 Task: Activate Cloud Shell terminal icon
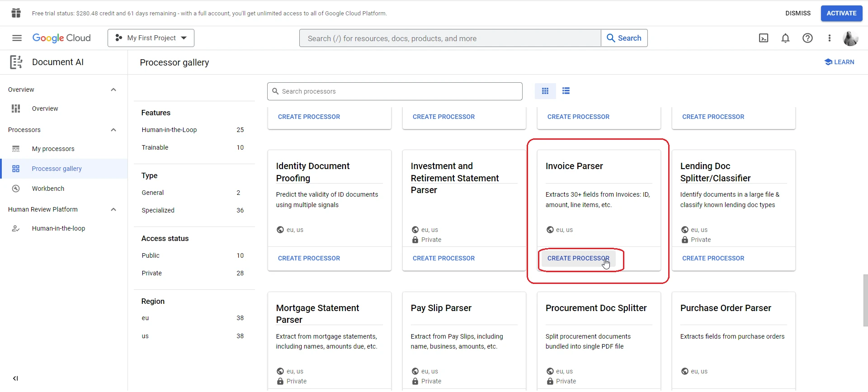click(x=764, y=38)
